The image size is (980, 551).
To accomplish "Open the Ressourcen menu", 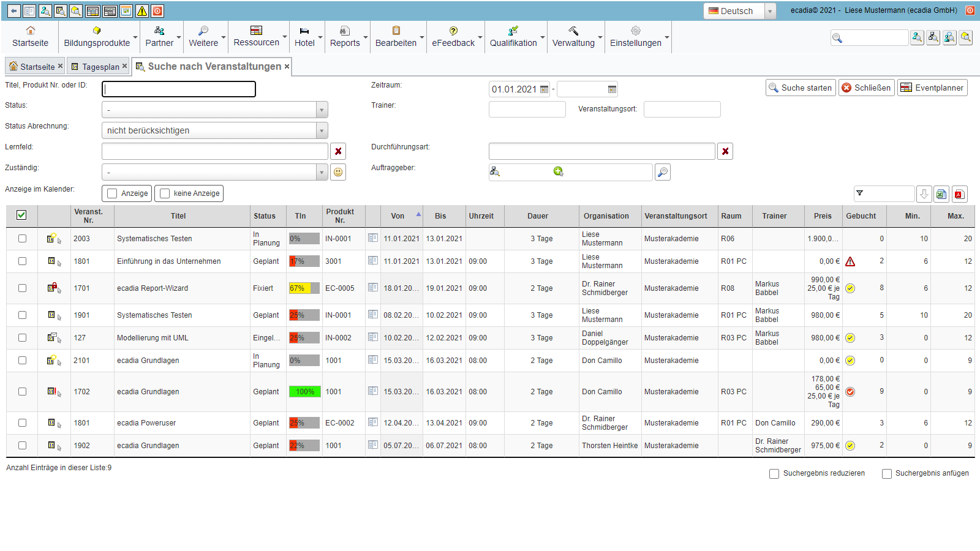I will (x=257, y=37).
